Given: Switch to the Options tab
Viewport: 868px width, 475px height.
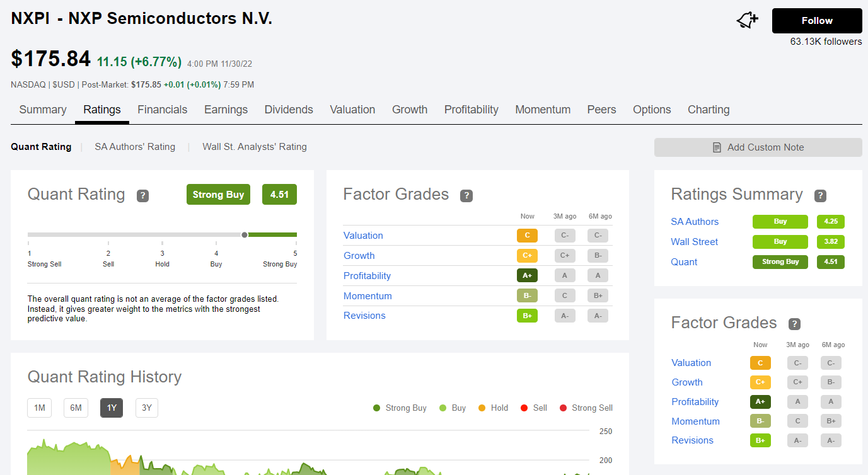Looking at the screenshot, I should pos(652,110).
